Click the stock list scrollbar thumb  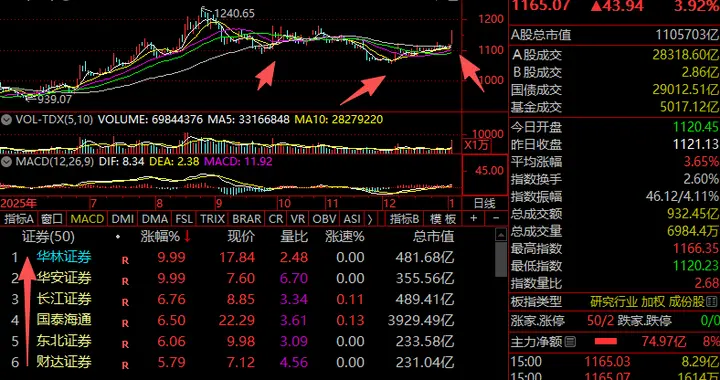[x=501, y=259]
